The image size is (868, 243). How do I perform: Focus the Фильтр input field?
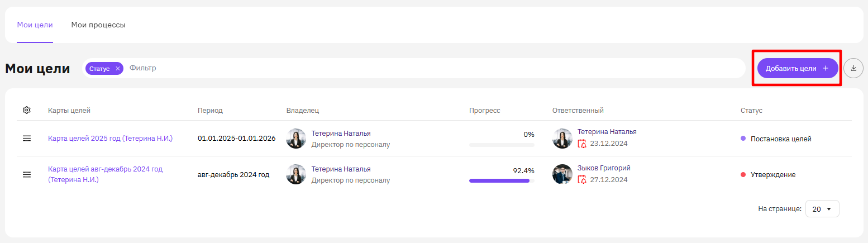click(x=436, y=68)
